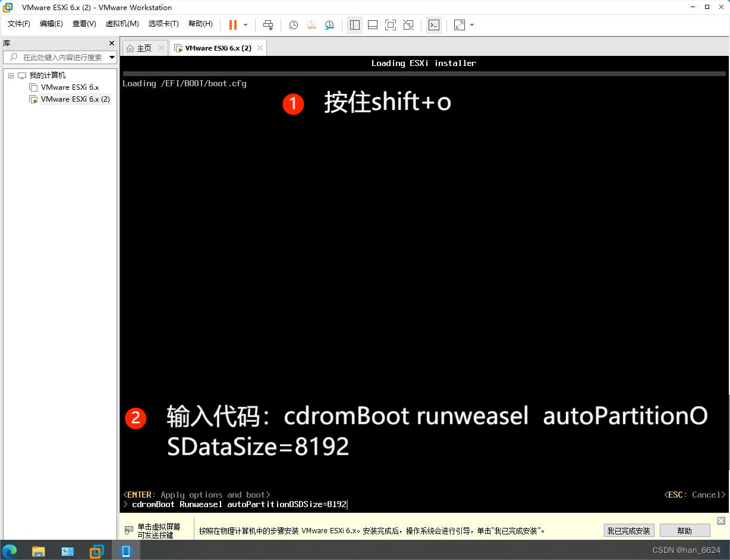Open Microsoft Edge from the taskbar
The width and height of the screenshot is (730, 560).
(x=10, y=551)
